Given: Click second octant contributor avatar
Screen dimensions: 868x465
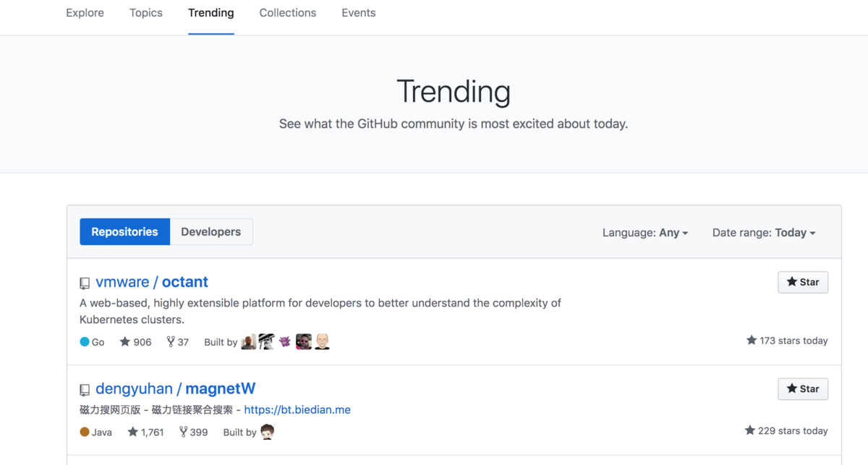Looking at the screenshot, I should (267, 342).
